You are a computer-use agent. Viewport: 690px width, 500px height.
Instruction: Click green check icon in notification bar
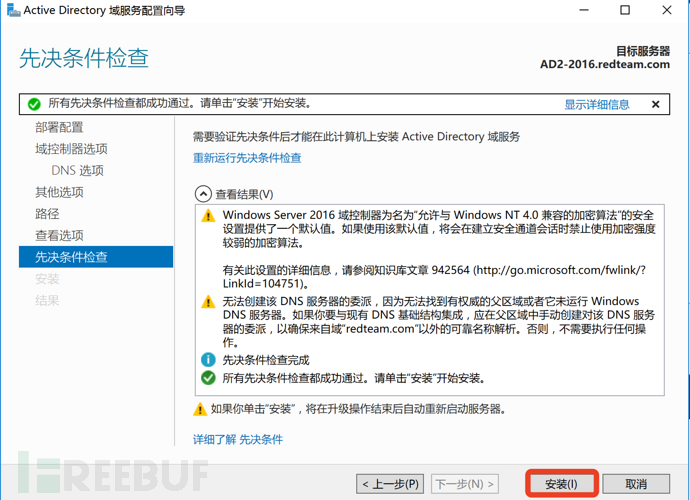point(34,104)
